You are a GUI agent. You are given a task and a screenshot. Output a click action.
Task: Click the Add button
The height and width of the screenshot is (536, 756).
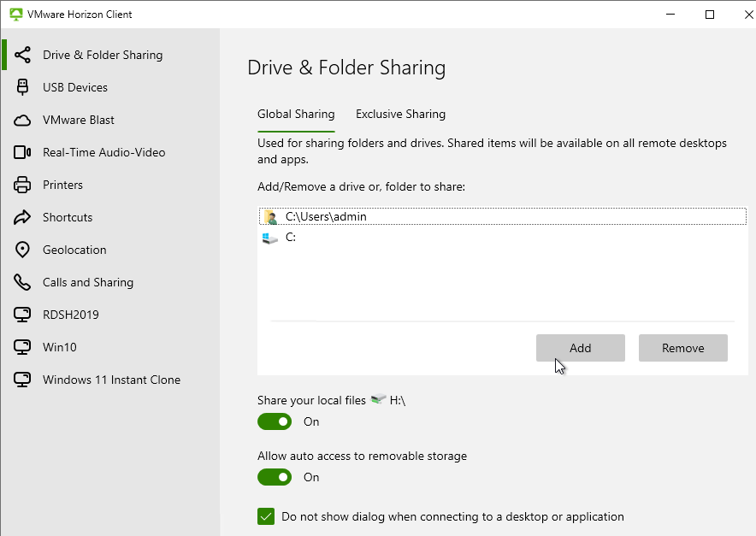coord(581,348)
